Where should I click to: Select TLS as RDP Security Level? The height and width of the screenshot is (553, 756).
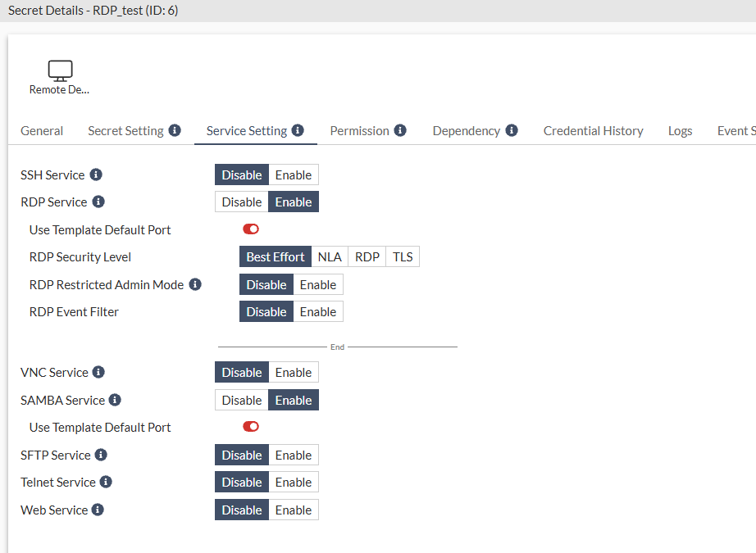403,257
